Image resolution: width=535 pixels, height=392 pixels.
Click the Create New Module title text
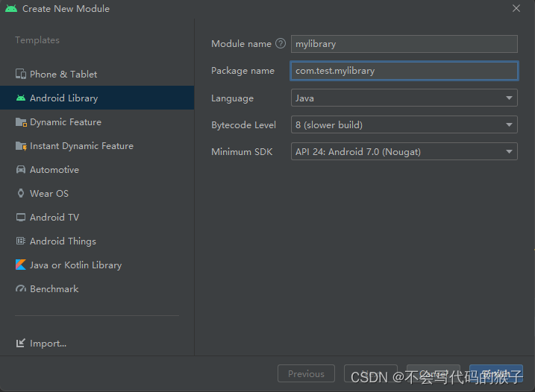coord(66,8)
